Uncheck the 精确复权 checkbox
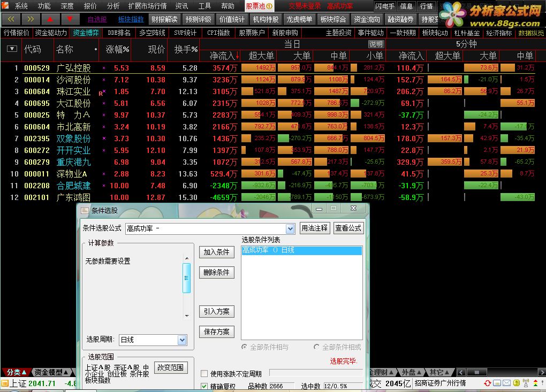546x392 pixels. tap(204, 386)
